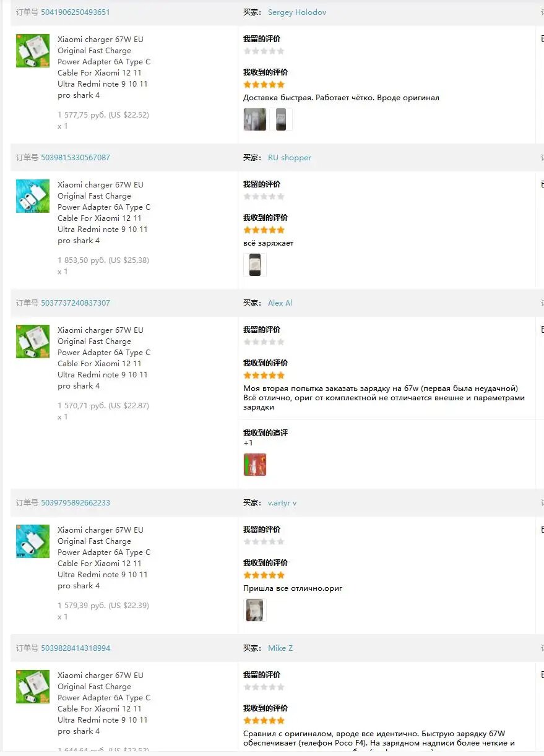
Task: Open Sergey Holodov's first review photo
Action: pos(255,119)
